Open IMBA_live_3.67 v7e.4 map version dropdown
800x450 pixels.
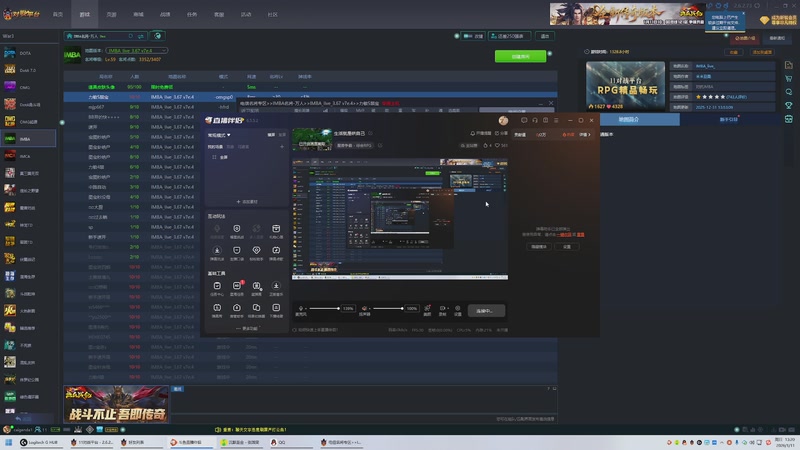(136, 51)
